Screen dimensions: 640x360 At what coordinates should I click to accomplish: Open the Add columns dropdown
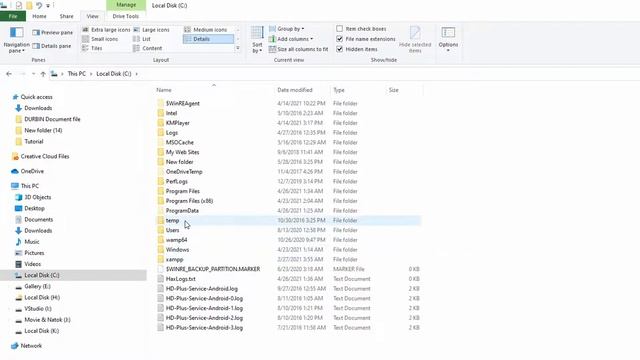coord(291,39)
